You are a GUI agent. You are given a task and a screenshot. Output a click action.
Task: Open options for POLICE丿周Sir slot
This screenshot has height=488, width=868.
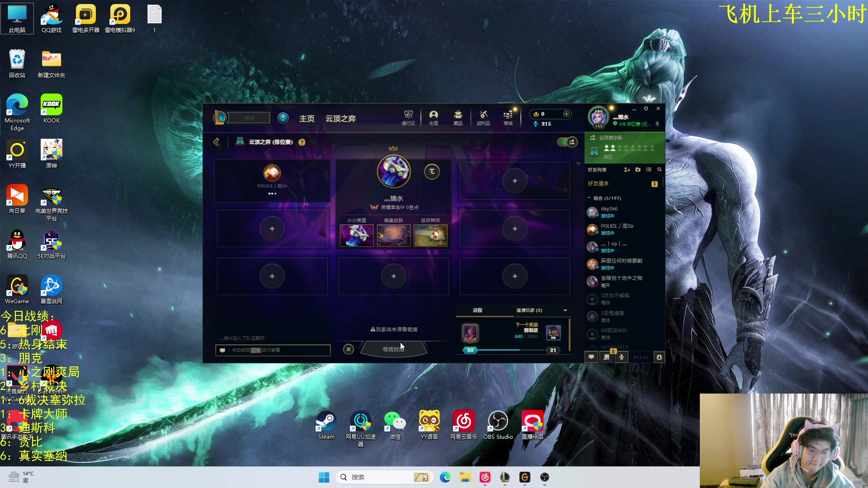[272, 194]
